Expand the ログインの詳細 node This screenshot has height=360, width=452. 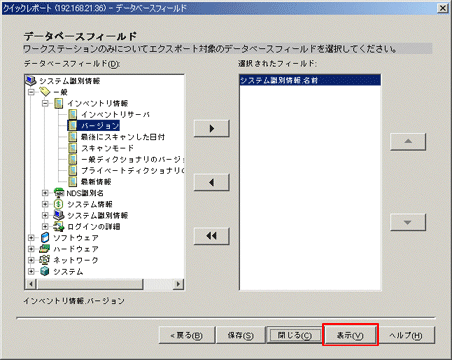[x=45, y=227]
